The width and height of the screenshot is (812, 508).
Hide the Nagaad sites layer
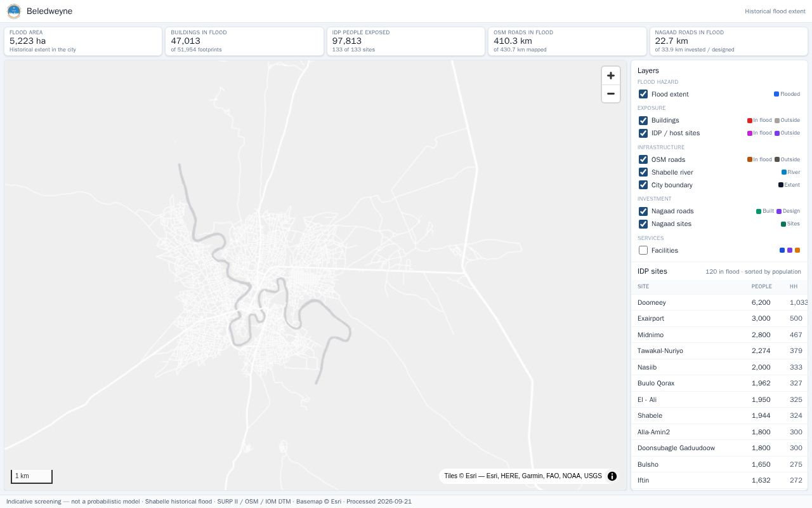(x=643, y=224)
